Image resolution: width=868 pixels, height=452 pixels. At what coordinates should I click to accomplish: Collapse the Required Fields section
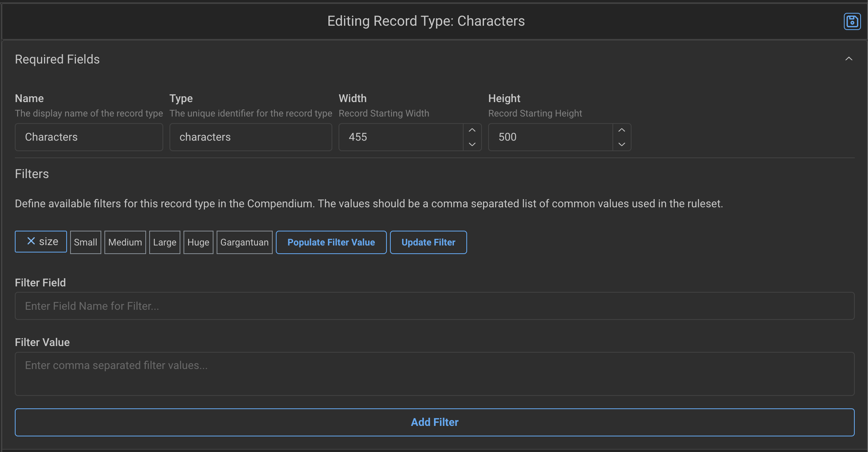click(849, 59)
